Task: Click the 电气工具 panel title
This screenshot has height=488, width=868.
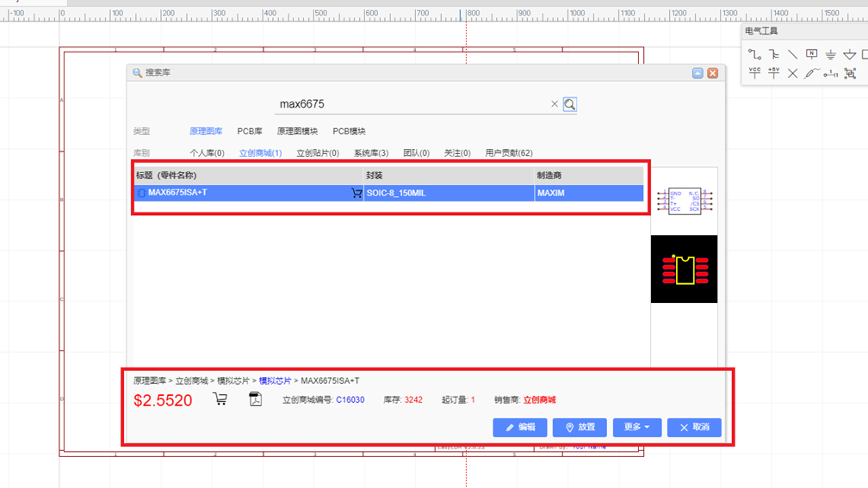Action: point(761,31)
